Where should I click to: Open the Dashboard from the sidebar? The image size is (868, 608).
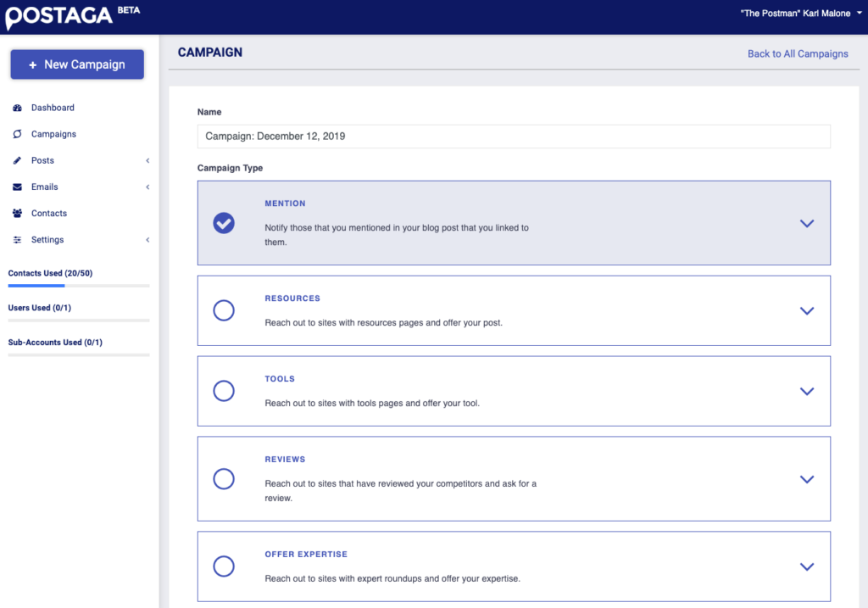[17, 108]
